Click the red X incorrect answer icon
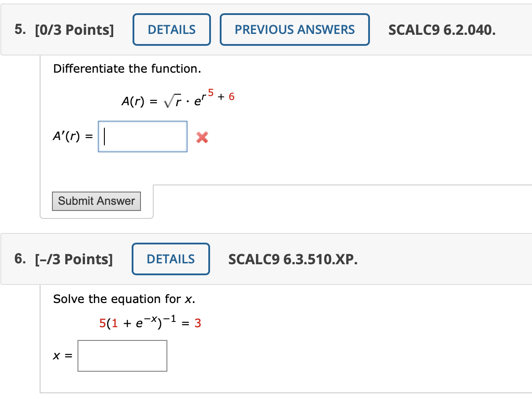Image resolution: width=532 pixels, height=399 pixels. 201,137
